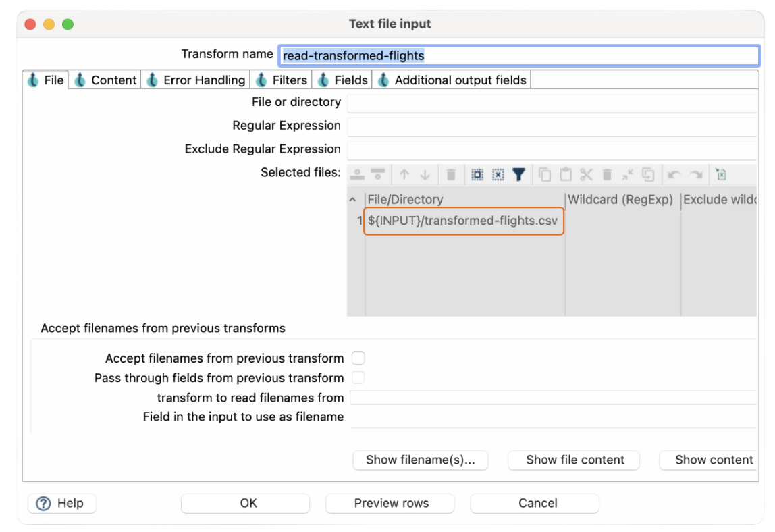Click trash icon right of the scissors
Screen dimensions: 775x532
(607, 175)
